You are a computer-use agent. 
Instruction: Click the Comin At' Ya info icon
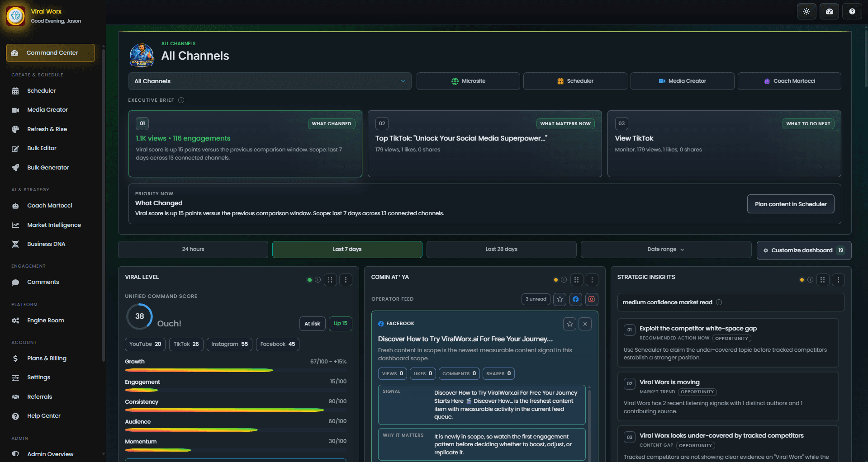[x=564, y=280]
